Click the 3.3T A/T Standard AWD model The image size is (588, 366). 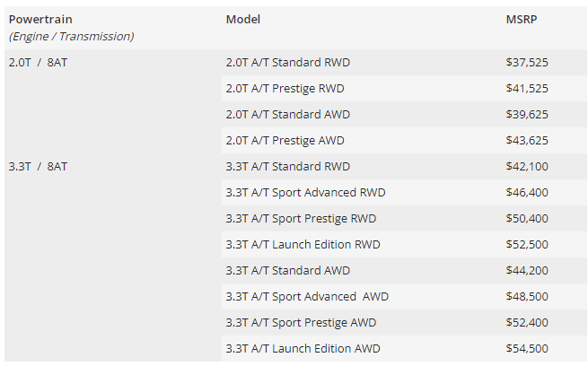tap(287, 271)
